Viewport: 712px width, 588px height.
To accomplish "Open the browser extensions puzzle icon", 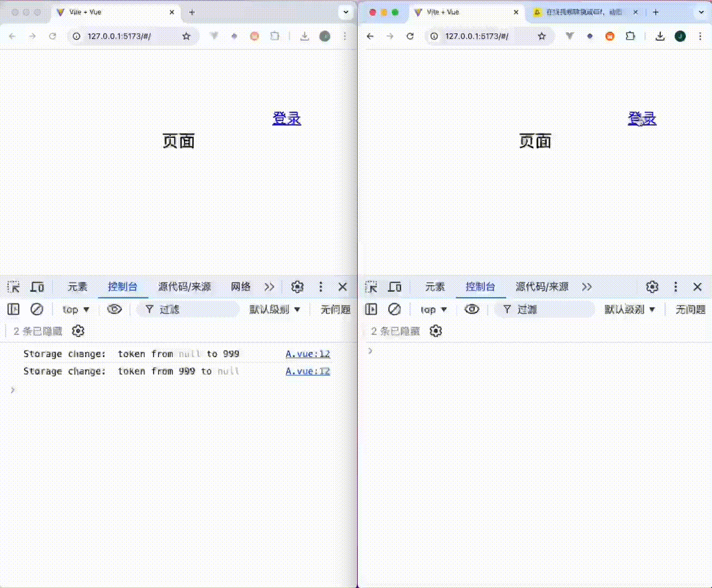I will 275,36.
